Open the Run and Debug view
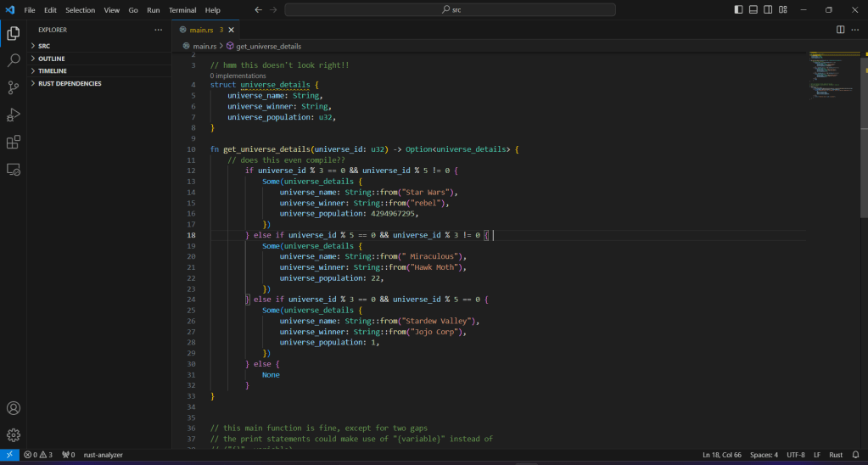The image size is (868, 465). pos(14,115)
